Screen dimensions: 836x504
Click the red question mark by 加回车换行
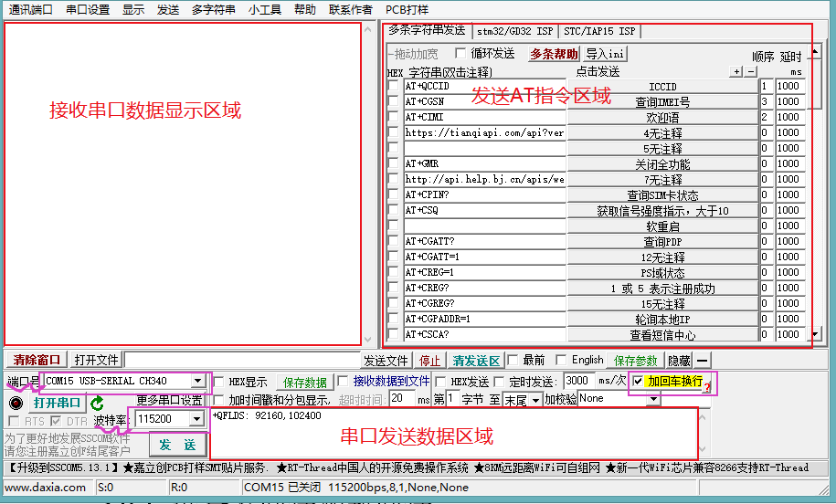pyautogui.click(x=707, y=387)
